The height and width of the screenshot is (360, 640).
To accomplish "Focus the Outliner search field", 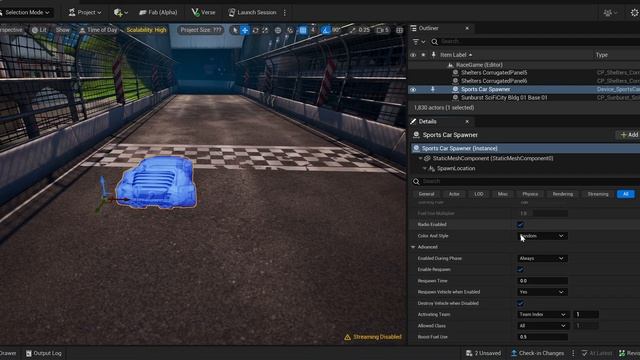I will (539, 42).
